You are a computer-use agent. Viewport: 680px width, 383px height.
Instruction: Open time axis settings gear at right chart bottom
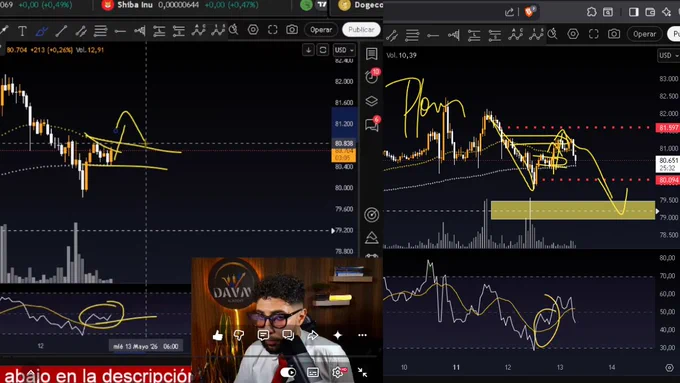click(670, 367)
